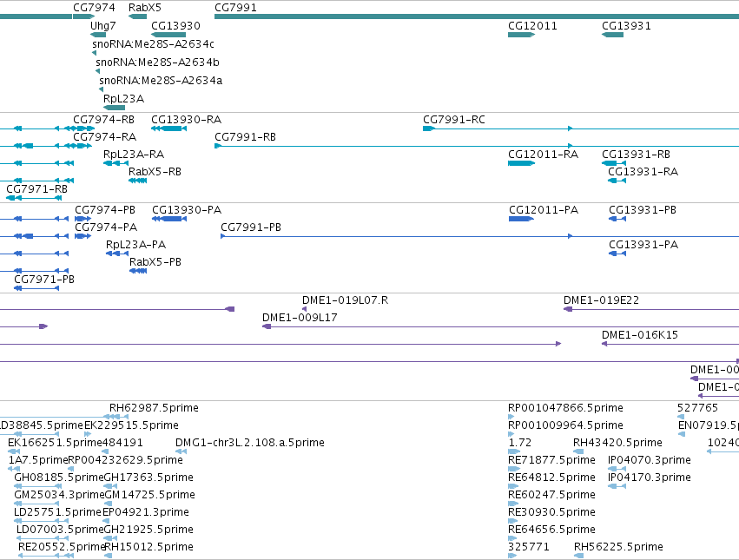The image size is (739, 560).
Task: Click the CG12011 gene glyph bar
Action: (521, 35)
